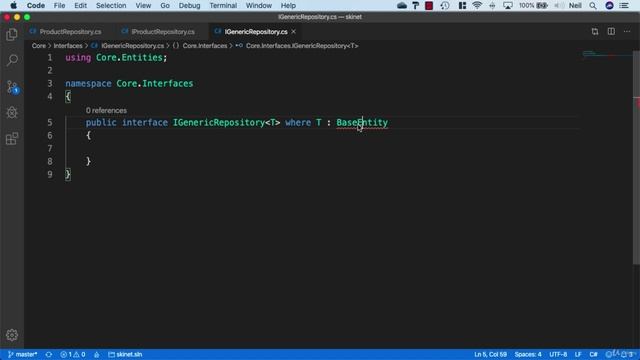Click the Siri icon in menu bar
This screenshot has width=640, height=360.
(609, 5)
